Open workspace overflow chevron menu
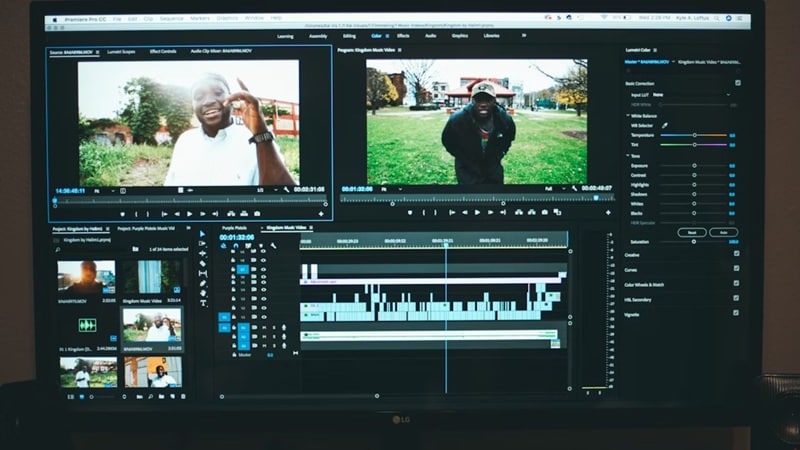 coord(523,35)
